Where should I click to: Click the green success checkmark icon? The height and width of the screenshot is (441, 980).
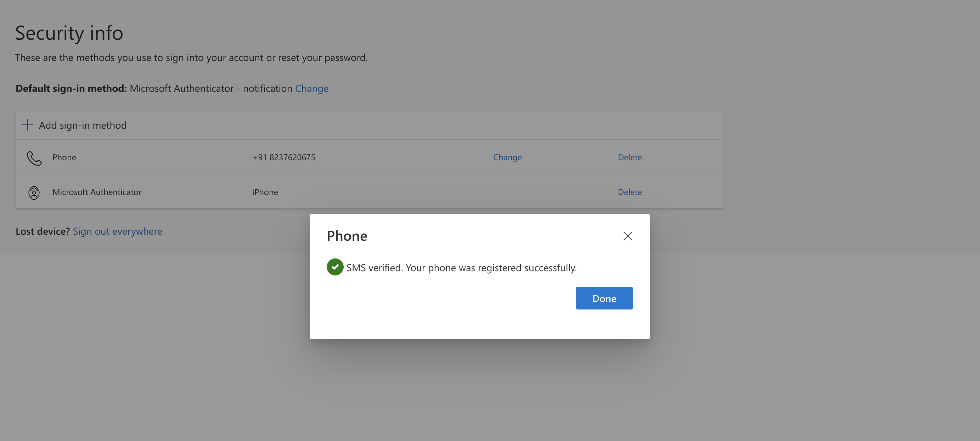pos(335,267)
